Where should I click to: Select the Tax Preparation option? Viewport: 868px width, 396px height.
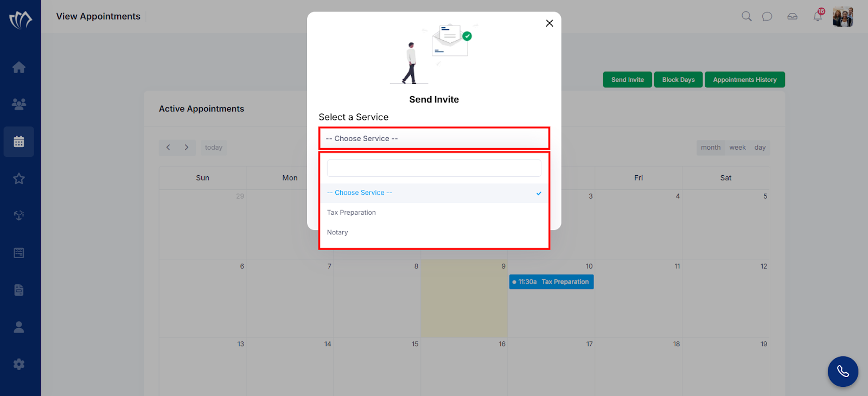point(434,213)
